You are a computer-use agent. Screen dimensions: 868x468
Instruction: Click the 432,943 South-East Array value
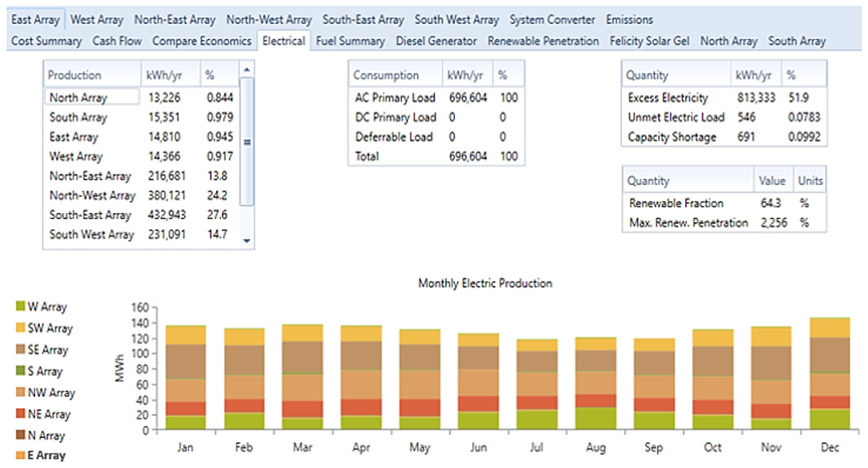167,215
